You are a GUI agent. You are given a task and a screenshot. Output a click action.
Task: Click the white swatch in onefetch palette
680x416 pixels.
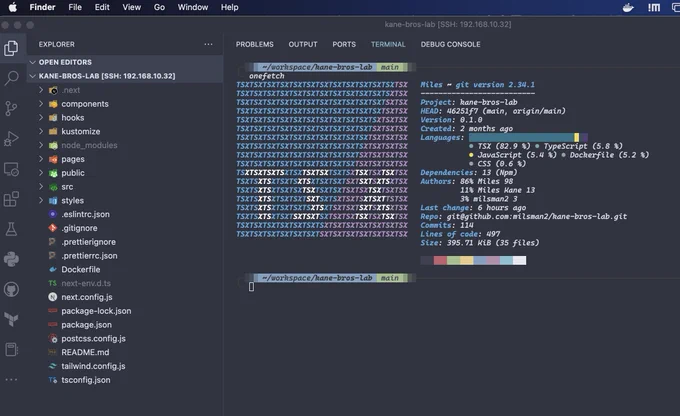click(x=520, y=260)
